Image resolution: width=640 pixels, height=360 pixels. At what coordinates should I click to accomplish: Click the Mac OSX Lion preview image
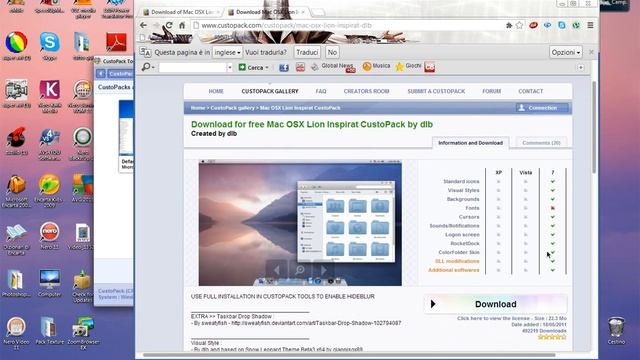pyautogui.click(x=300, y=223)
